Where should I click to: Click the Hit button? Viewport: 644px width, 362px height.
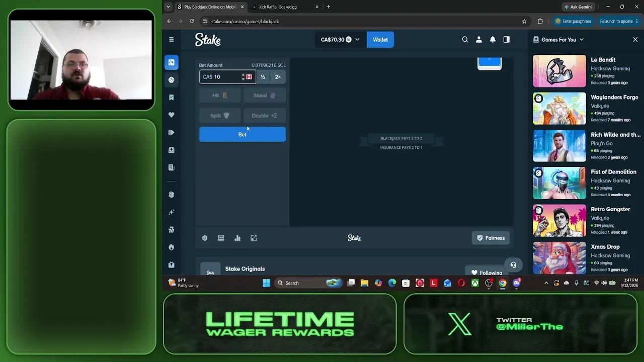[220, 96]
